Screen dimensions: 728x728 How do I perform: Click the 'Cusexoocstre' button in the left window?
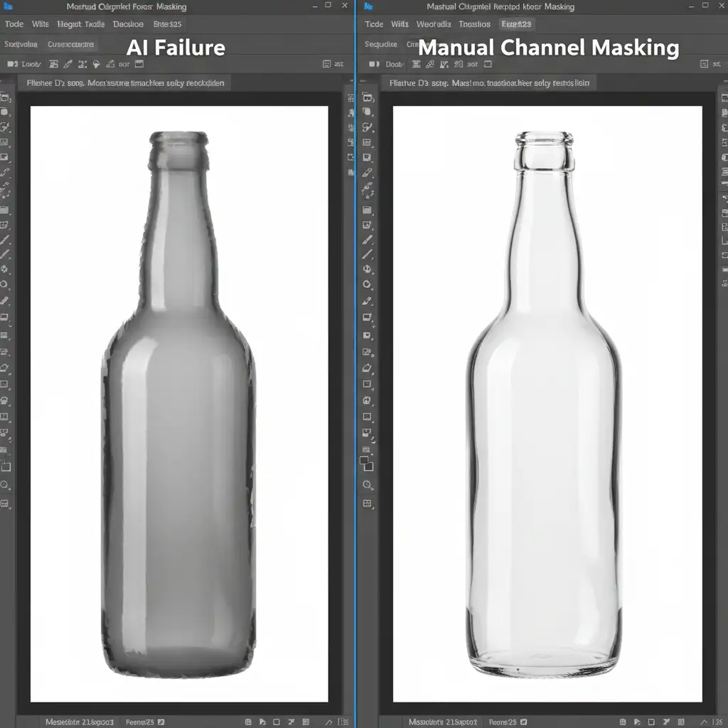point(70,44)
